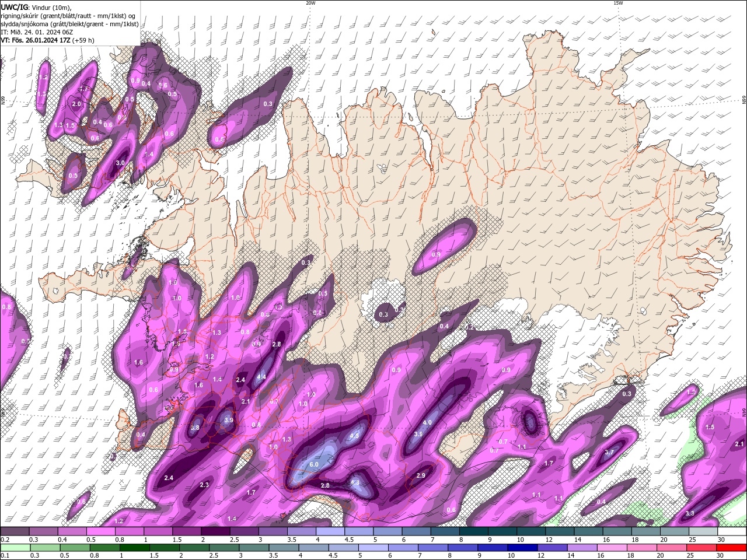Click the '2.3' precipitation value on the map
Image resolution: width=747 pixels, height=560 pixels.
pos(204,485)
